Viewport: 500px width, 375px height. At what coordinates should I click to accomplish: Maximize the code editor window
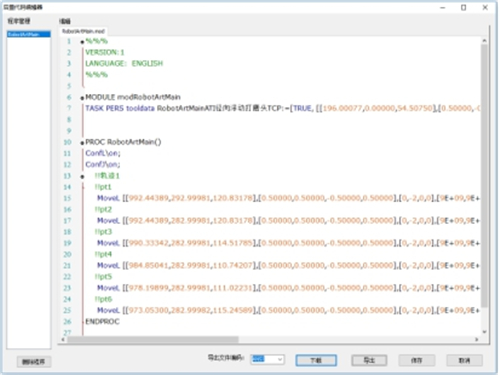464,7
